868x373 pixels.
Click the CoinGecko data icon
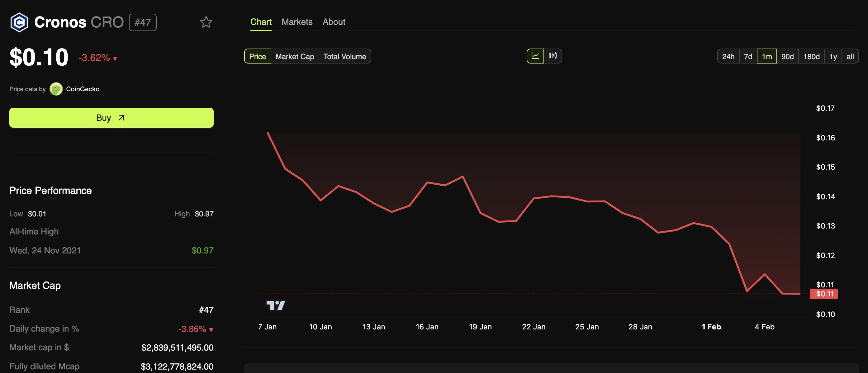pyautogui.click(x=56, y=88)
